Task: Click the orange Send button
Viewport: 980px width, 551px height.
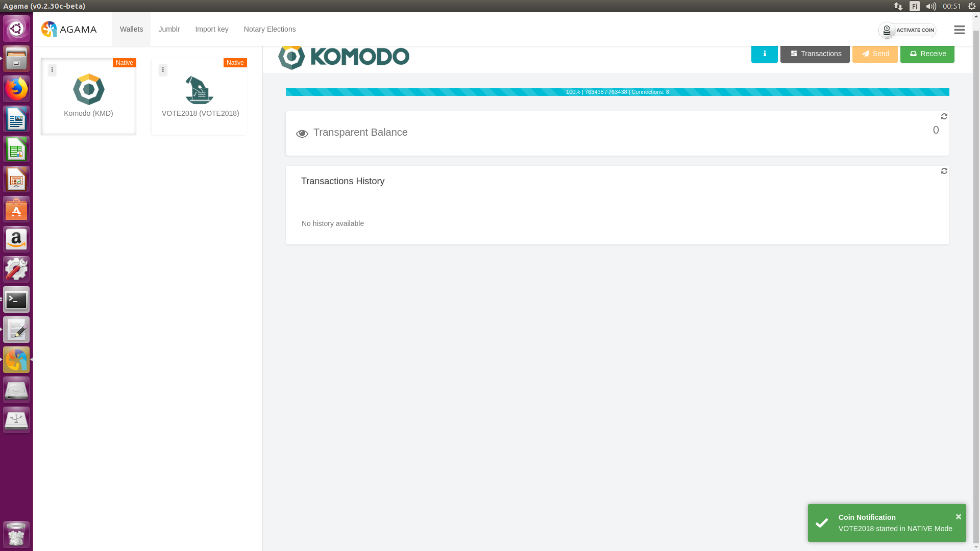Action: pyautogui.click(x=874, y=54)
